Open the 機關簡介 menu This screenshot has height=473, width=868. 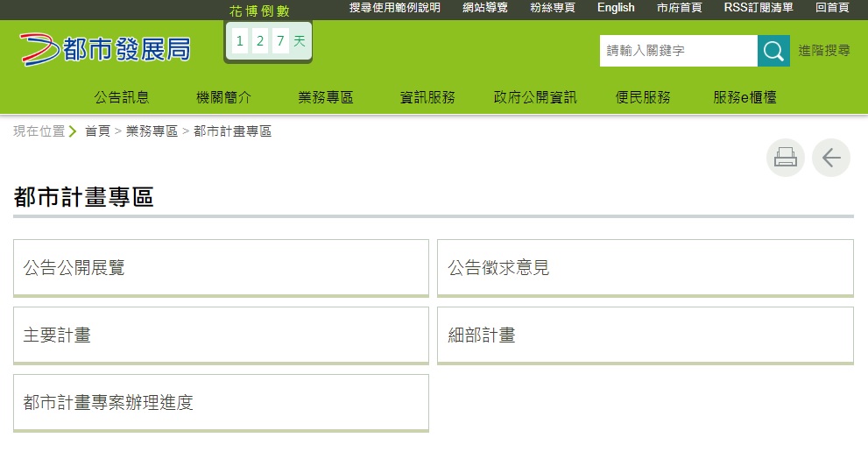pyautogui.click(x=223, y=97)
